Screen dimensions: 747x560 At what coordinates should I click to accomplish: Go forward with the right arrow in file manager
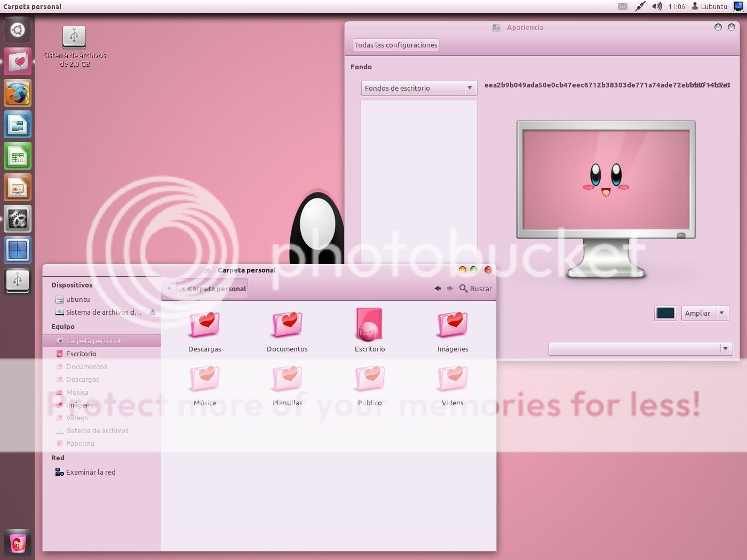pyautogui.click(x=450, y=289)
